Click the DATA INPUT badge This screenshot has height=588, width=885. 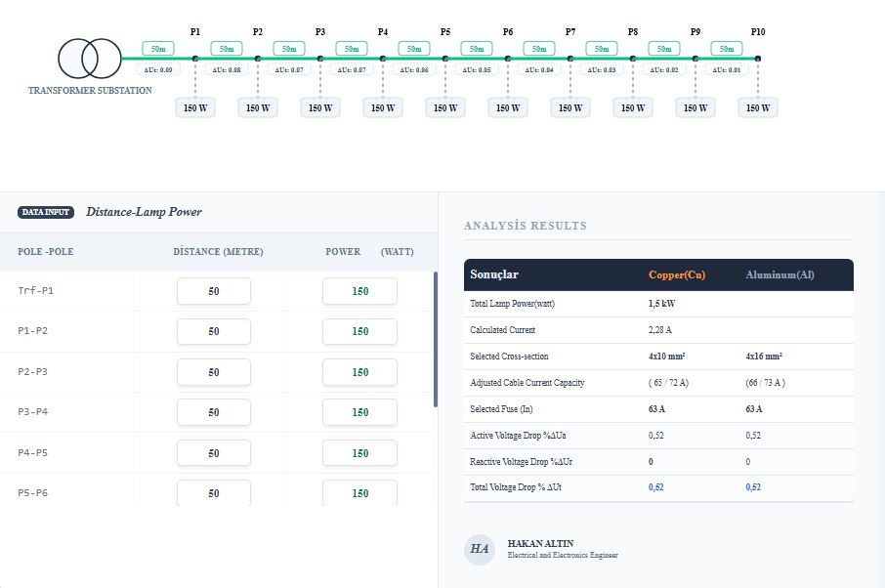point(46,212)
